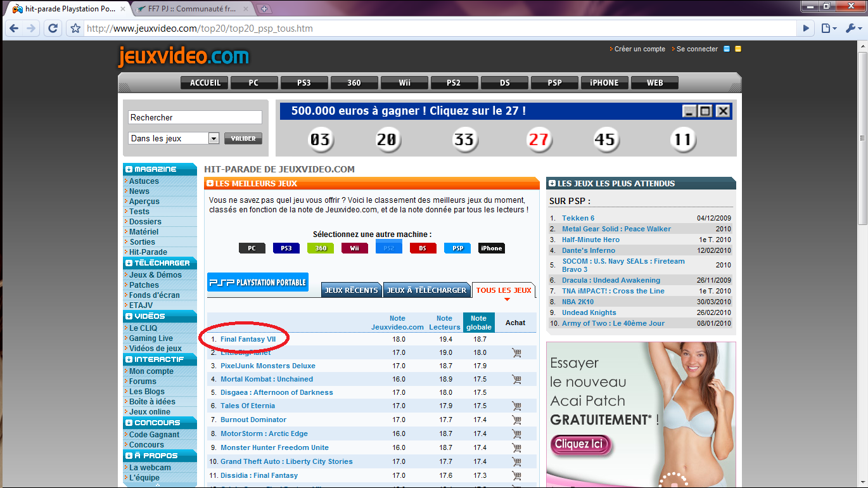Screen dimensions: 868x488
Task: Click the Rechercher search field
Action: (195, 117)
